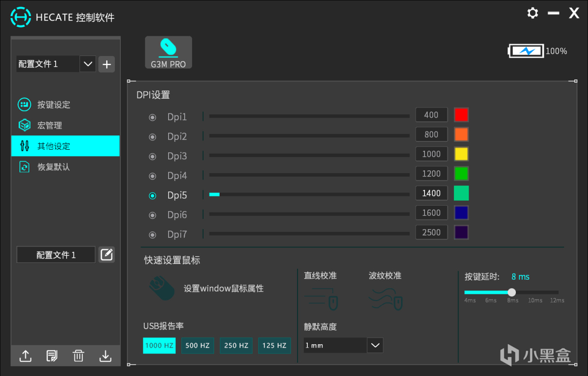588x376 pixels.
Task: Click the 其他设定 sliders icon
Action: [24, 146]
